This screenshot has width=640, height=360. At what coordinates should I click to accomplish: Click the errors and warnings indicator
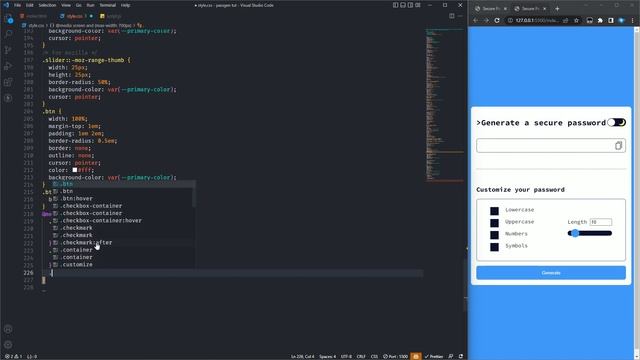coord(13,356)
